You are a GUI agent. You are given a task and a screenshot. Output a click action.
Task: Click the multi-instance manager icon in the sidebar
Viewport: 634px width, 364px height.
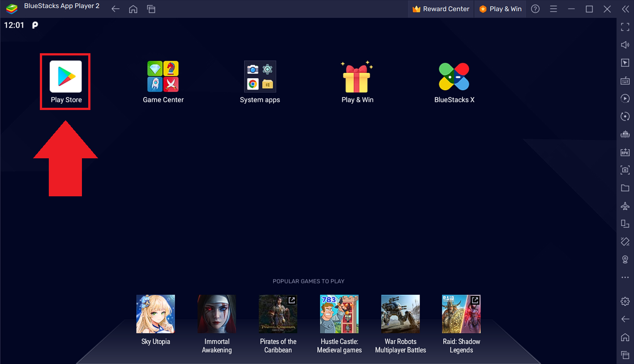[625, 134]
